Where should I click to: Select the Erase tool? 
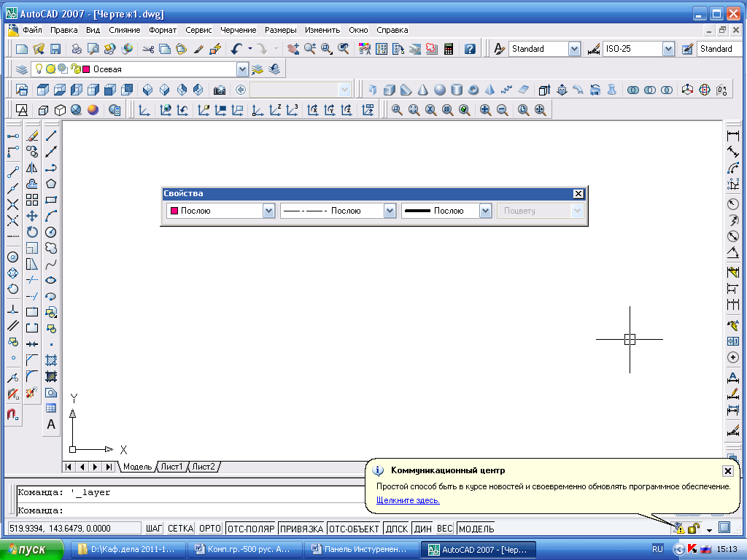point(32,136)
